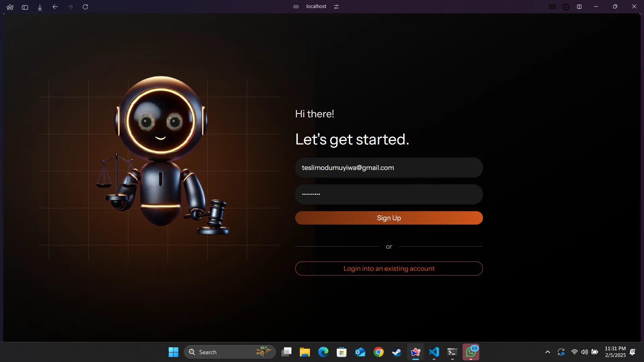Open the Windows Start menu

point(173,352)
